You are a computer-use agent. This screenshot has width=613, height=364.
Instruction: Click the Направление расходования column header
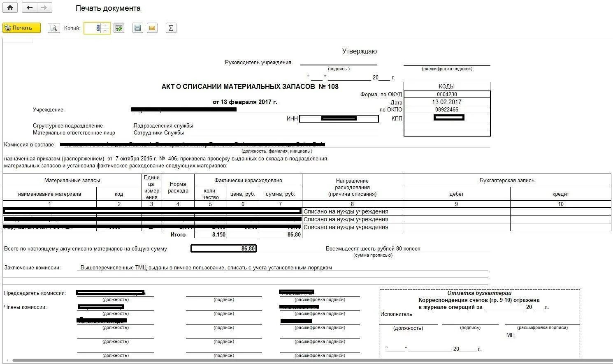click(x=352, y=187)
